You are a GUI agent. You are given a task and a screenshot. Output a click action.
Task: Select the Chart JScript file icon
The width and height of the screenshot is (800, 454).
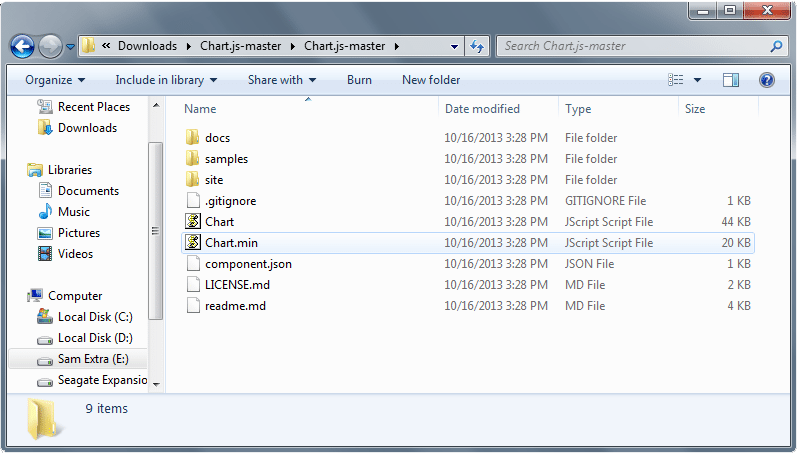tap(193, 221)
